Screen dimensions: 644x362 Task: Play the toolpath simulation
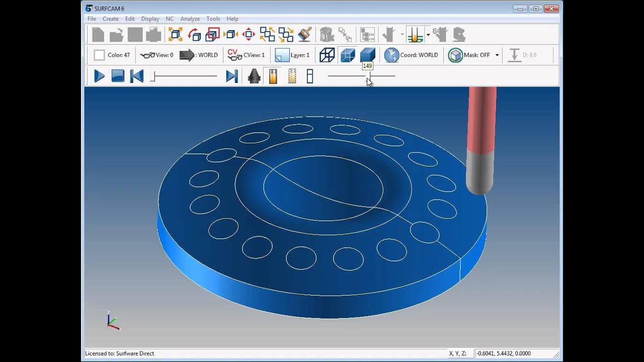(x=100, y=76)
